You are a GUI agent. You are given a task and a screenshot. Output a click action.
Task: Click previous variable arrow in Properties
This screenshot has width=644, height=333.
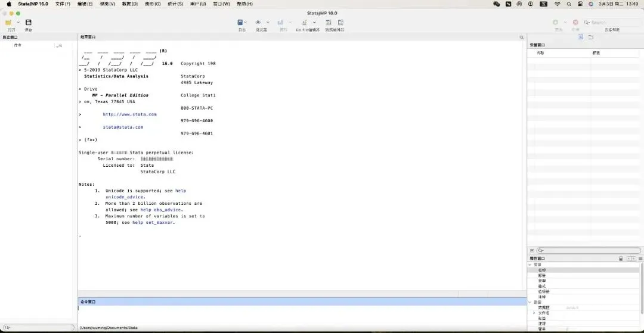pyautogui.click(x=629, y=259)
